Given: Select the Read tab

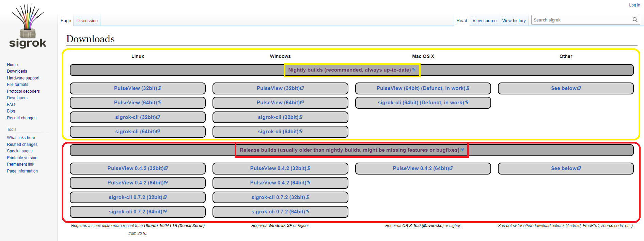Looking at the screenshot, I should (462, 20).
